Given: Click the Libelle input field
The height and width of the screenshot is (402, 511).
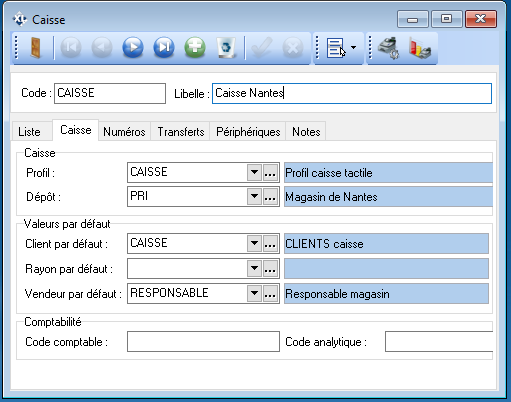Looking at the screenshot, I should tap(352, 93).
